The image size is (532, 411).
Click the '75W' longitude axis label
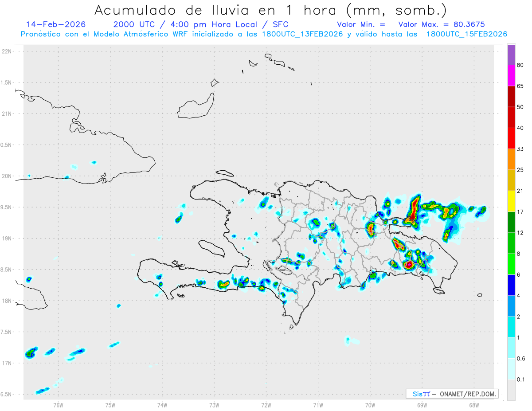[110, 405]
